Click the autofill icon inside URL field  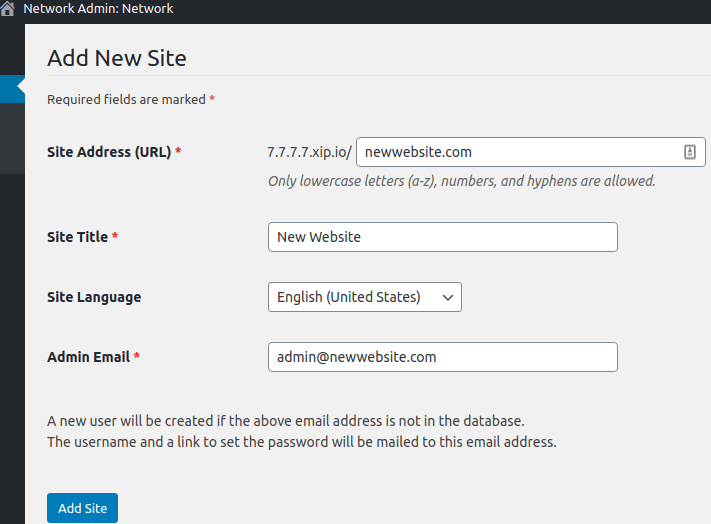point(690,152)
